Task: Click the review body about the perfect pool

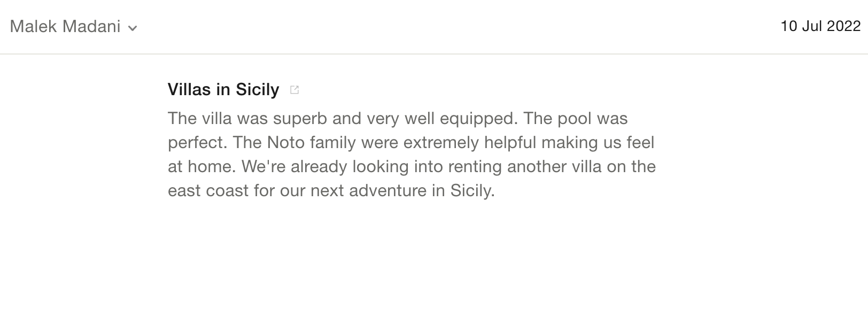Action: pyautogui.click(x=398, y=119)
